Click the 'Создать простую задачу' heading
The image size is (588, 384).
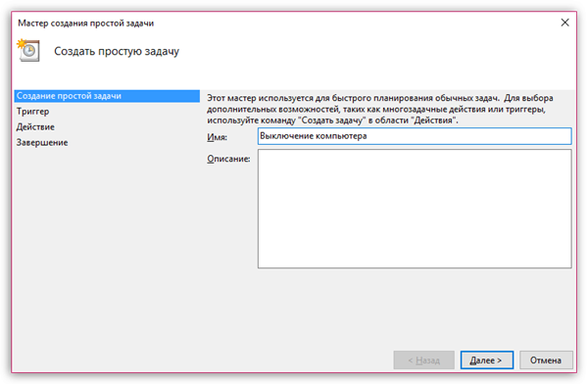(x=117, y=51)
